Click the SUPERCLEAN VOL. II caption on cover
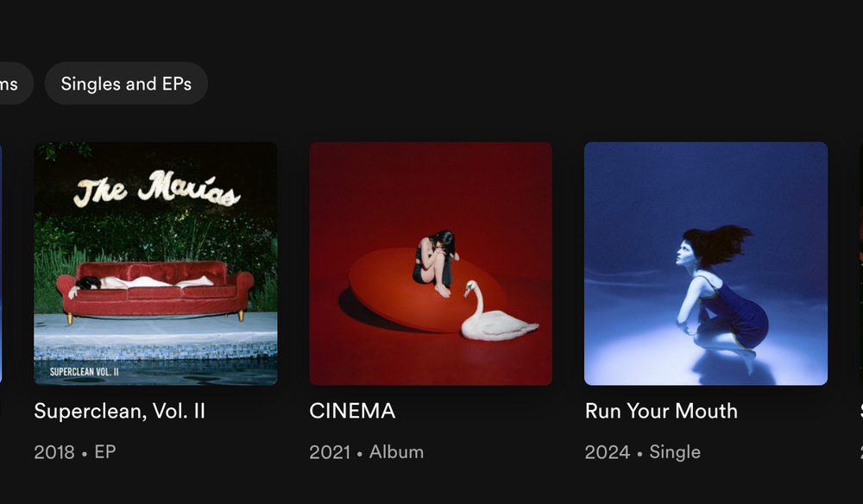863x504 pixels. coord(85,371)
